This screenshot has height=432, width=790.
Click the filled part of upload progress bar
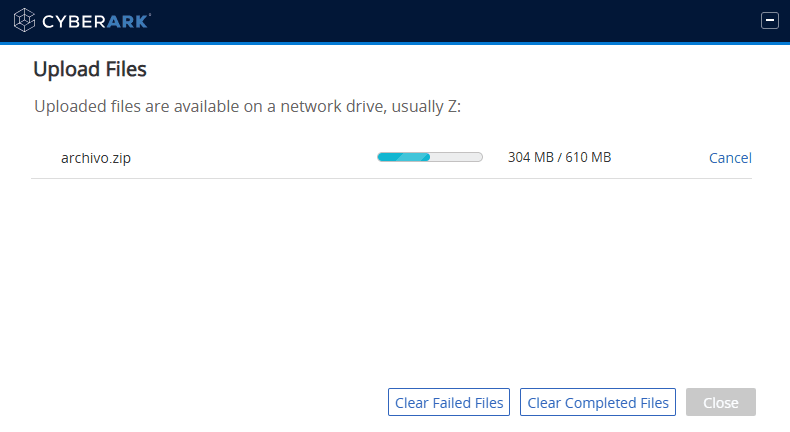click(x=404, y=157)
